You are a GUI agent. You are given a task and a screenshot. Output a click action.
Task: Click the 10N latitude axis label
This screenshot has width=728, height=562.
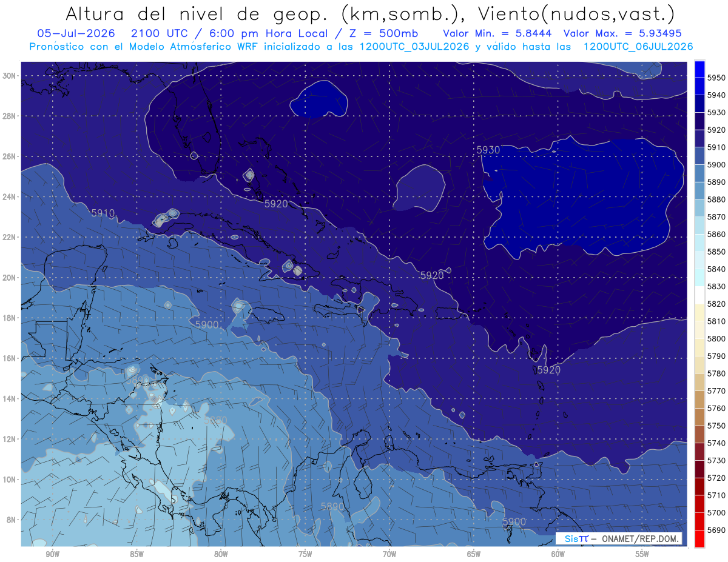[9, 480]
